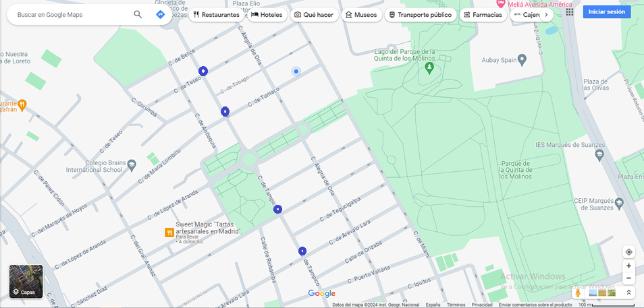Click the Aubay Spain text label
The width and height of the screenshot is (644, 308).
coord(499,60)
